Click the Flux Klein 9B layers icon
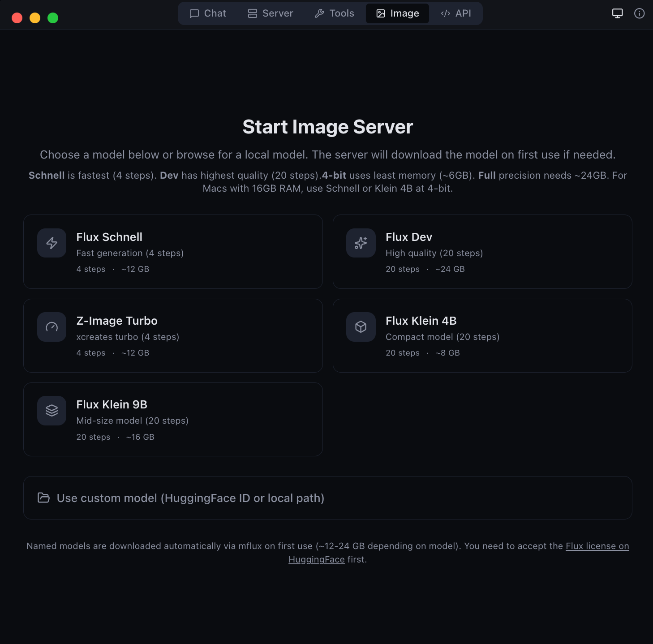The width and height of the screenshot is (653, 644). click(52, 410)
